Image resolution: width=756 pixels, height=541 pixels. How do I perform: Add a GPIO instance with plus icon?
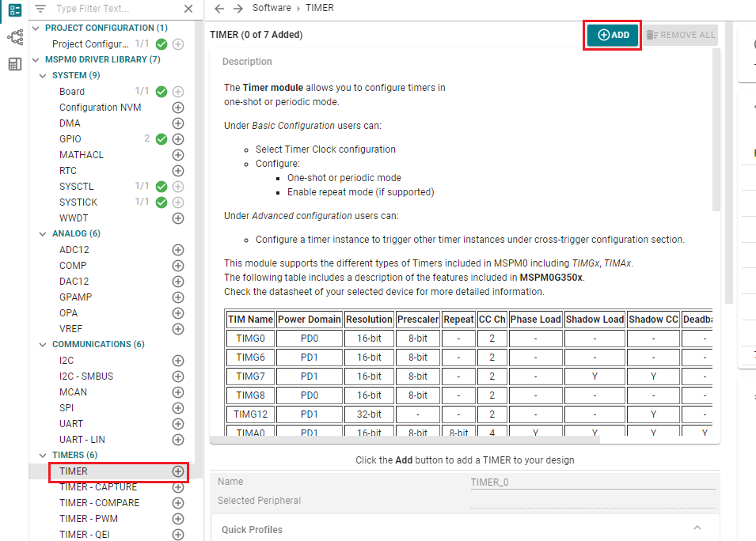point(178,139)
